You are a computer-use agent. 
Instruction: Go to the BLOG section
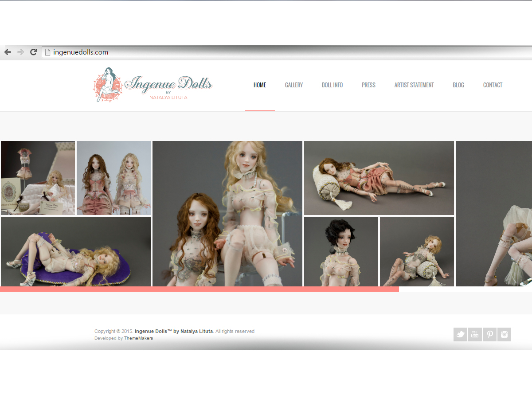pyautogui.click(x=458, y=85)
